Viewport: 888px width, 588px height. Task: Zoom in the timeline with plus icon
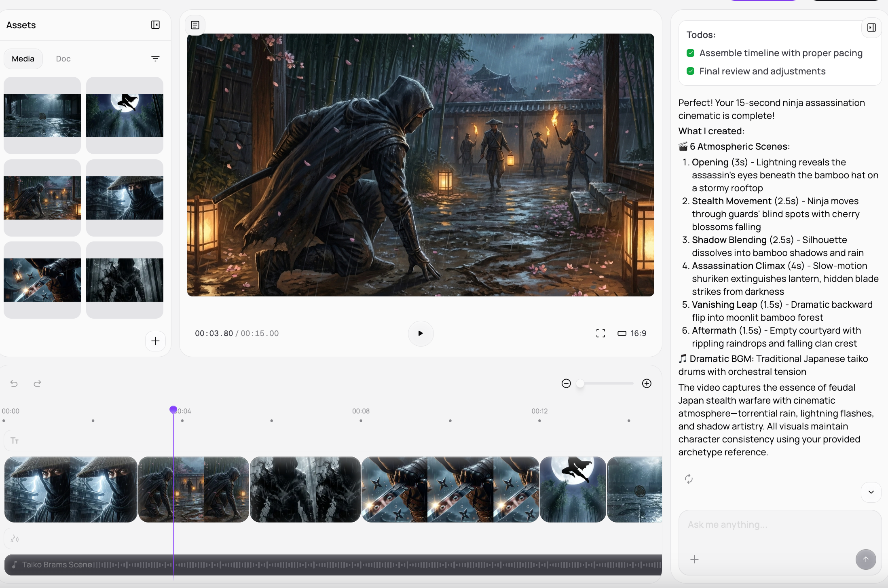pos(647,383)
